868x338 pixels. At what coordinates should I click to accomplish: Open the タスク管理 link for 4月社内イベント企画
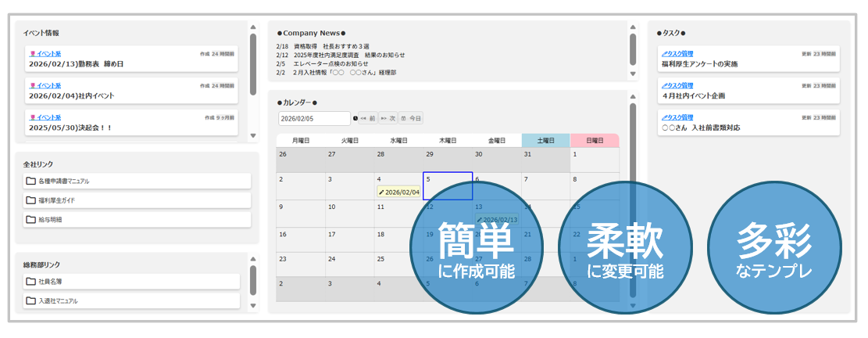point(678,85)
